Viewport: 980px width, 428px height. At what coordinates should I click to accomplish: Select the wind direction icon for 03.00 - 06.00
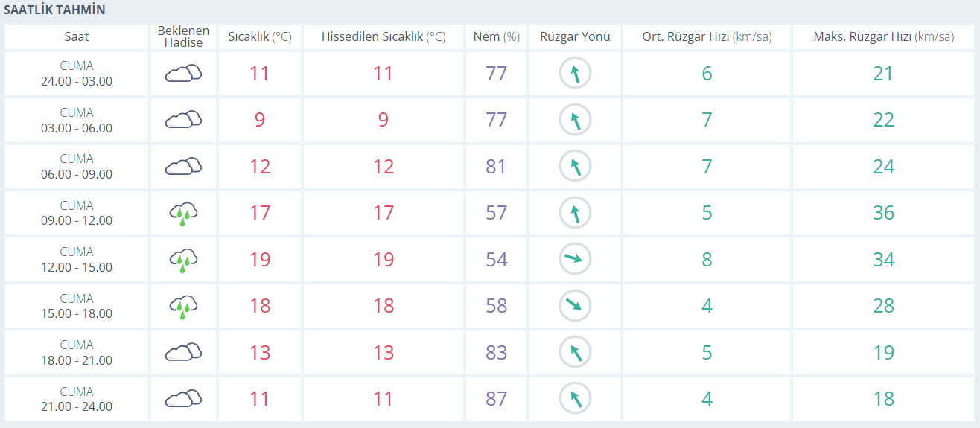coord(575,119)
